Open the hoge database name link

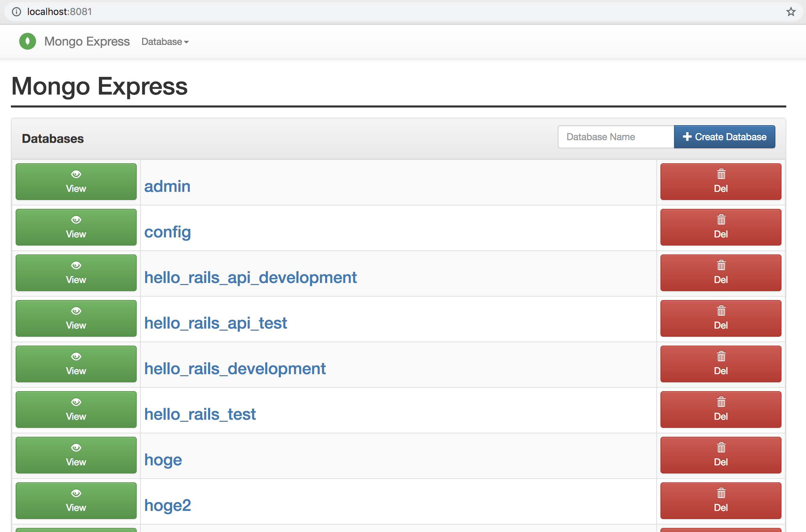tap(163, 461)
